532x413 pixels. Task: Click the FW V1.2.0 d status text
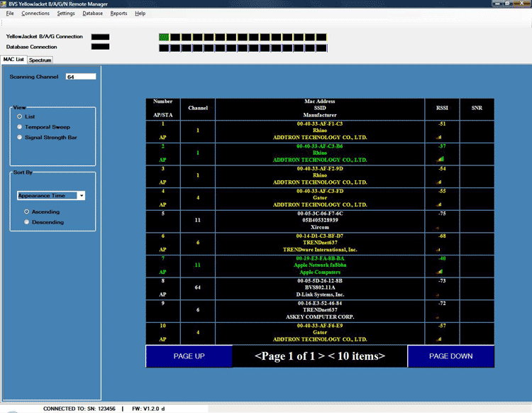[x=148, y=409]
